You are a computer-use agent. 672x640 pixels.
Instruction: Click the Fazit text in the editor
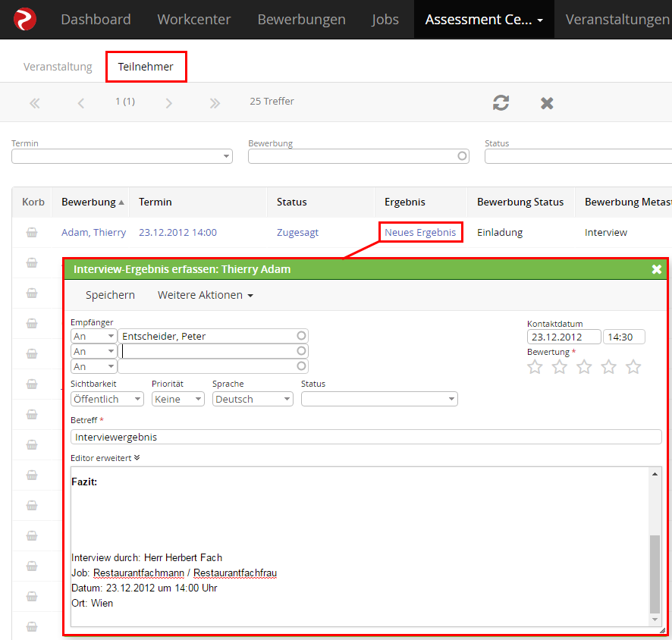point(84,482)
